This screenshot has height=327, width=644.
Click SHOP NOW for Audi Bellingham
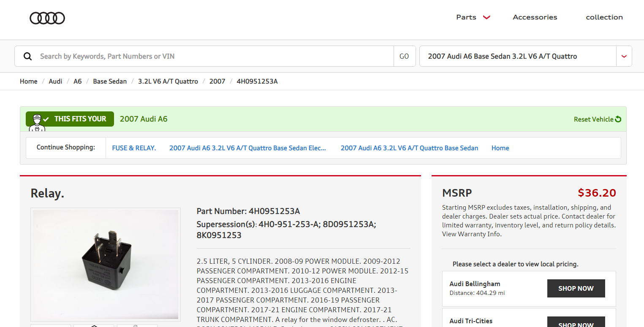coord(576,288)
